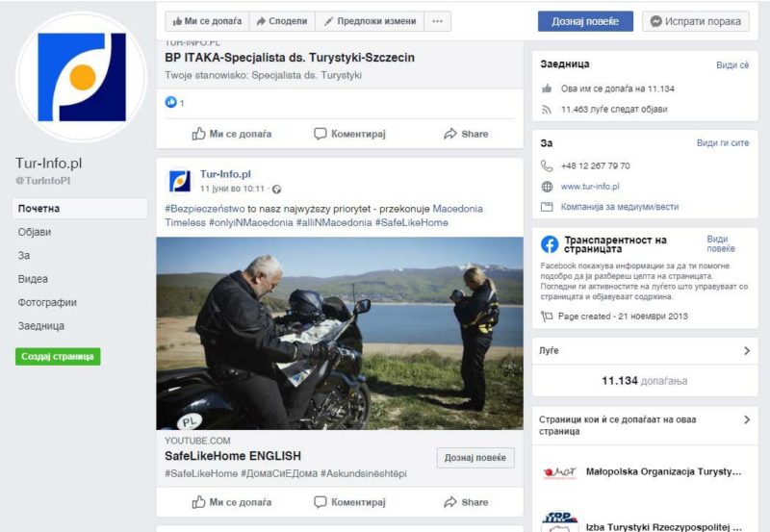Click the blue 'Дознај повеќе' button in the top bar
This screenshot has height=532, width=770.
(x=585, y=21)
